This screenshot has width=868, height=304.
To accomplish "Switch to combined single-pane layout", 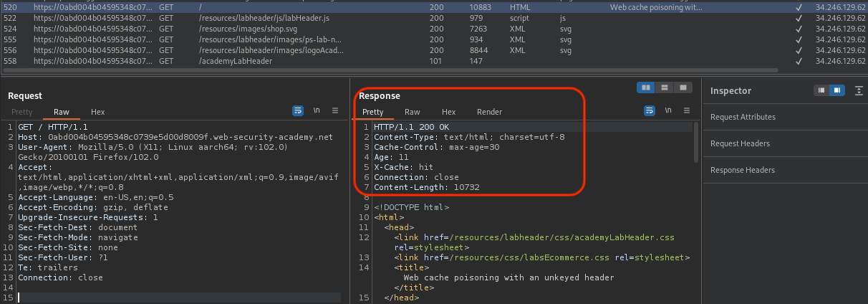I will [683, 87].
